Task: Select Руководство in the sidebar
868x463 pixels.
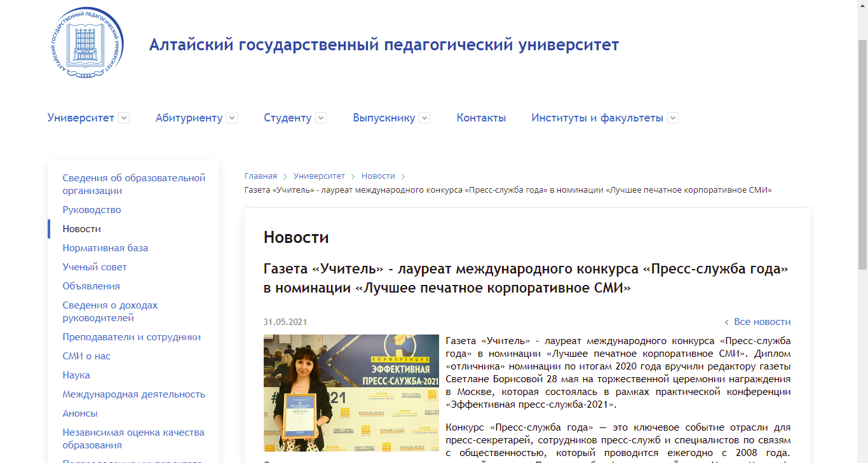Action: coord(92,210)
